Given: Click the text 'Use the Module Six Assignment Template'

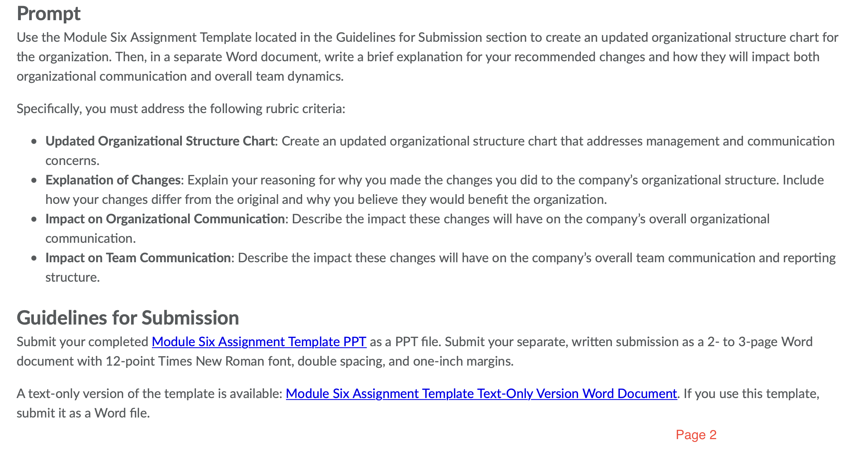Looking at the screenshot, I should (134, 37).
